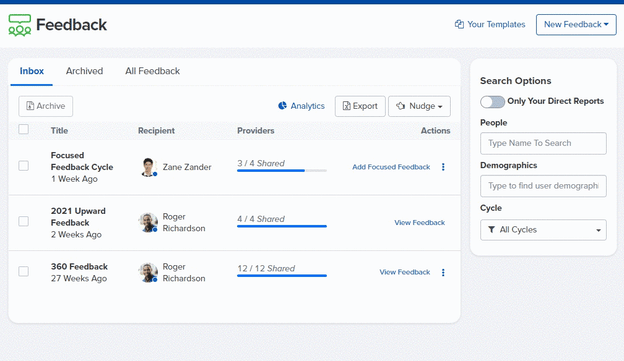Open the Analytics link
Image resolution: width=624 pixels, height=361 pixels.
pyautogui.click(x=307, y=106)
